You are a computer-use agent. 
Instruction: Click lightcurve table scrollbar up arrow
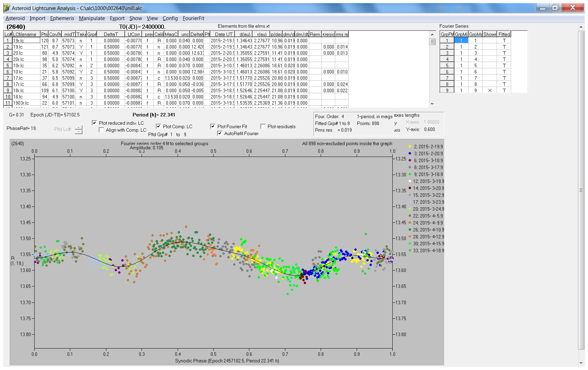pos(432,34)
